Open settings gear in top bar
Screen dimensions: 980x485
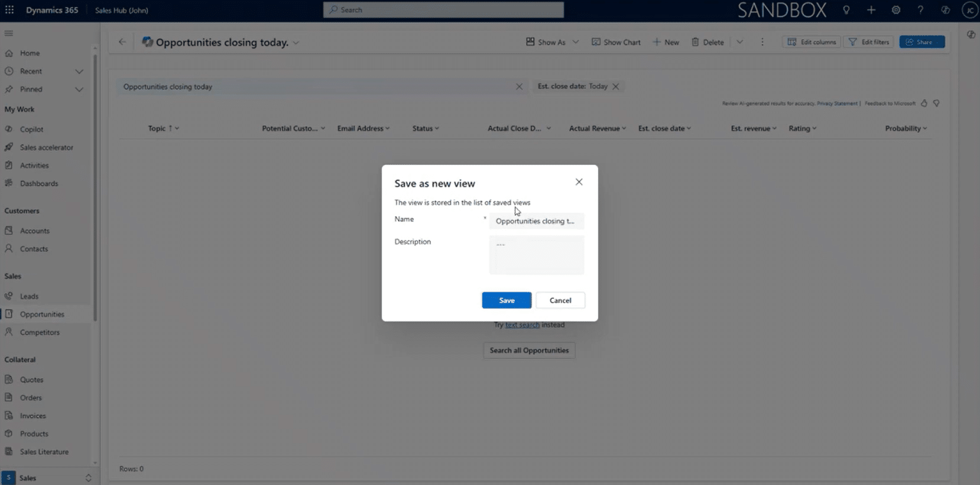coord(896,10)
